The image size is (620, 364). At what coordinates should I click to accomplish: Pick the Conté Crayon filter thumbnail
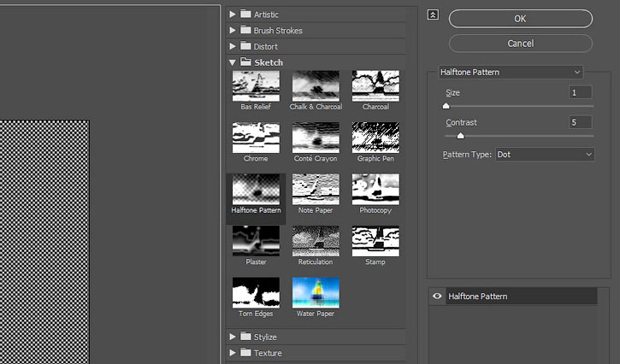point(316,138)
